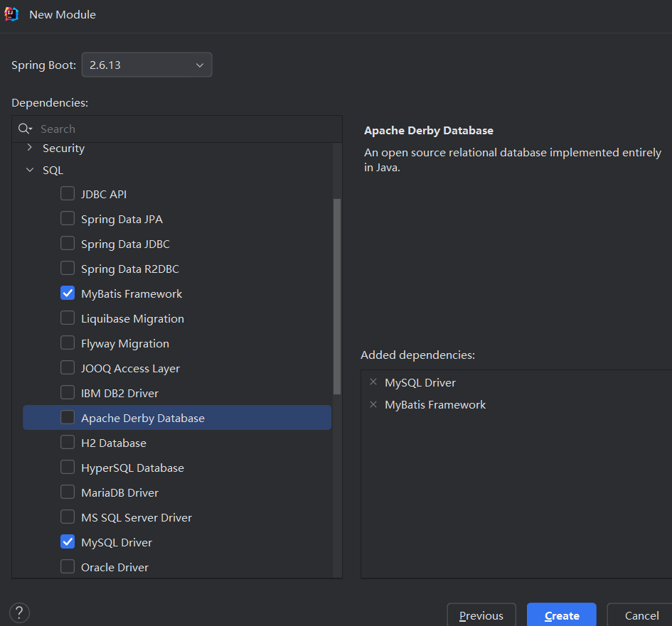Click MyBatis Framework in added dependencies list
Viewport: 672px width, 626px height.
tap(435, 404)
